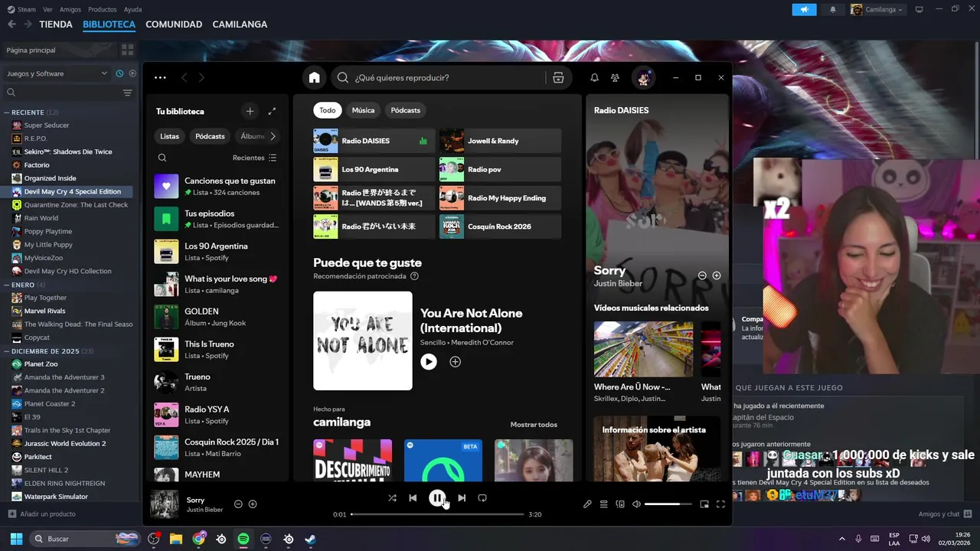Open Recientes sort dropdown in library
Screen dimensions: 980x551
[x=254, y=158]
